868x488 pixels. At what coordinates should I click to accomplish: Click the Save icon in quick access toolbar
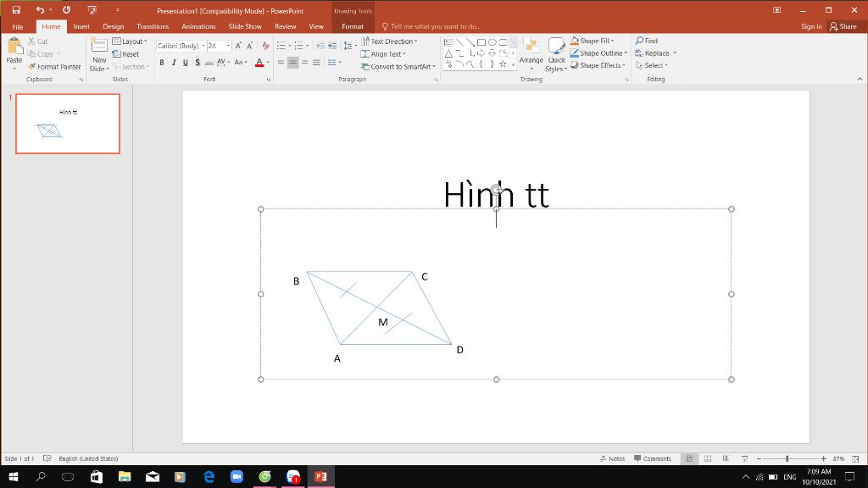(x=15, y=9)
